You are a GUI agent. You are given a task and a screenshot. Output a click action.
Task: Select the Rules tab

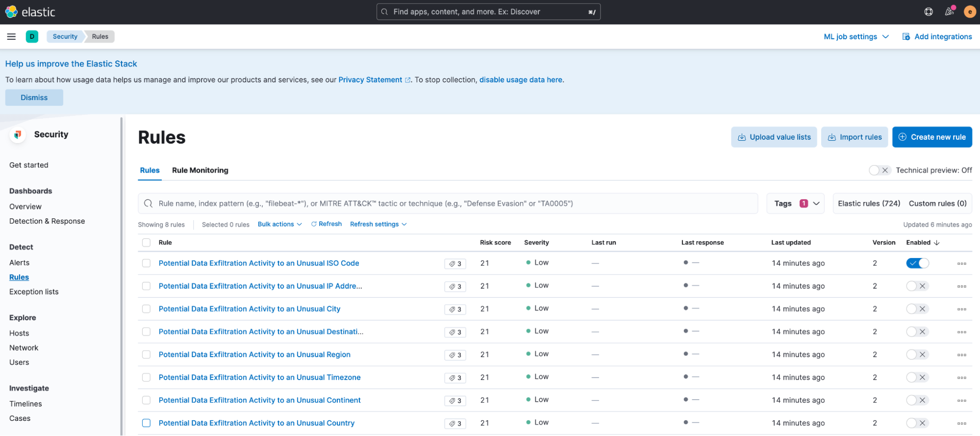150,170
